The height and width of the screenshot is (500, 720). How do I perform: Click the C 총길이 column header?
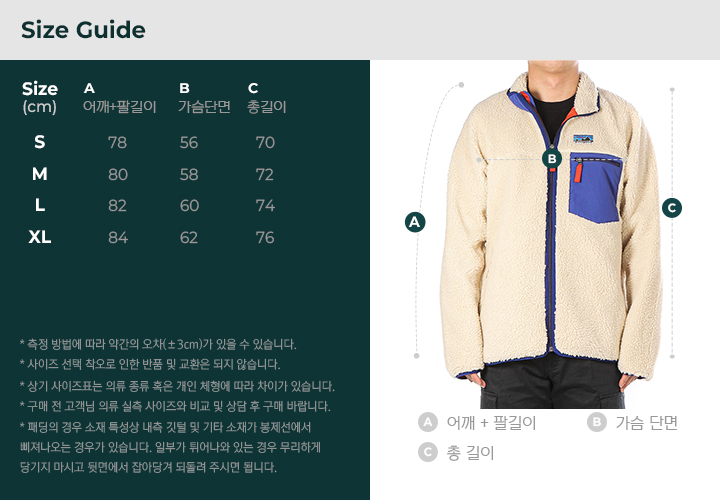pos(267,98)
